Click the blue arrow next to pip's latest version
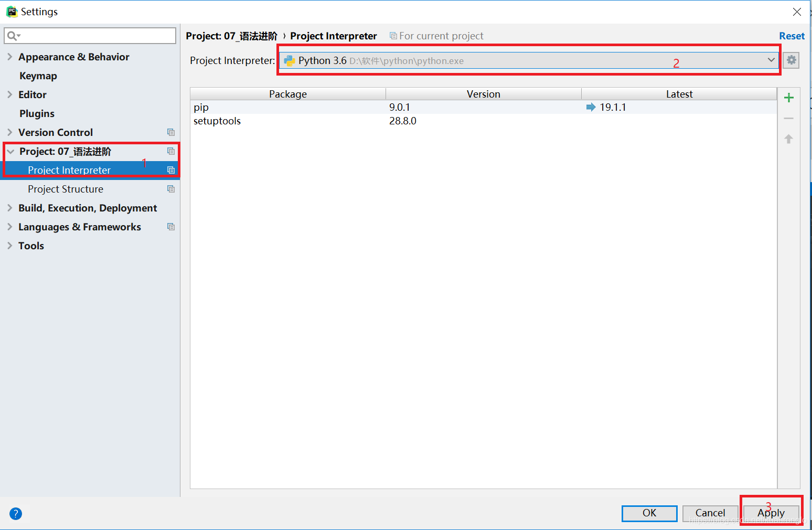 (x=591, y=107)
